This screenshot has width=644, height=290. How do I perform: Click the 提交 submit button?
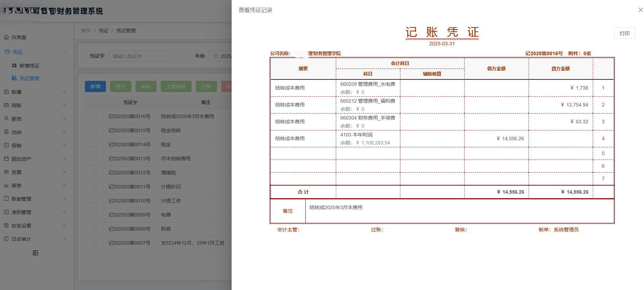(x=121, y=86)
